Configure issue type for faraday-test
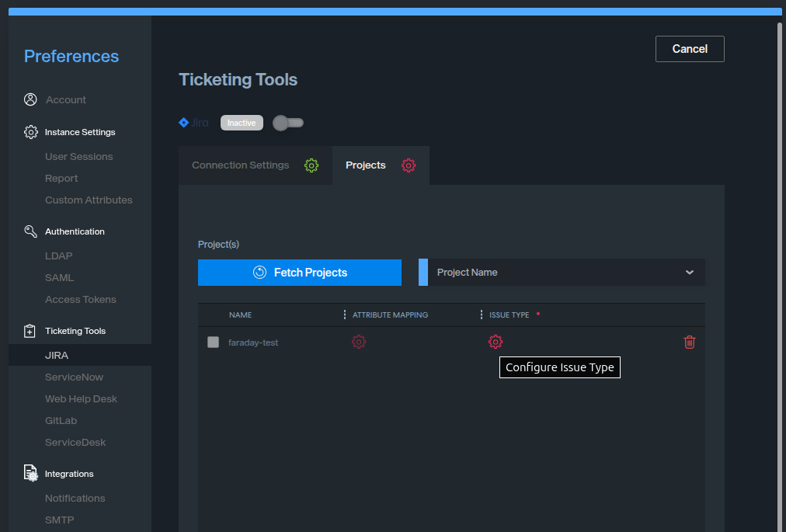This screenshot has height=532, width=786. coord(496,342)
